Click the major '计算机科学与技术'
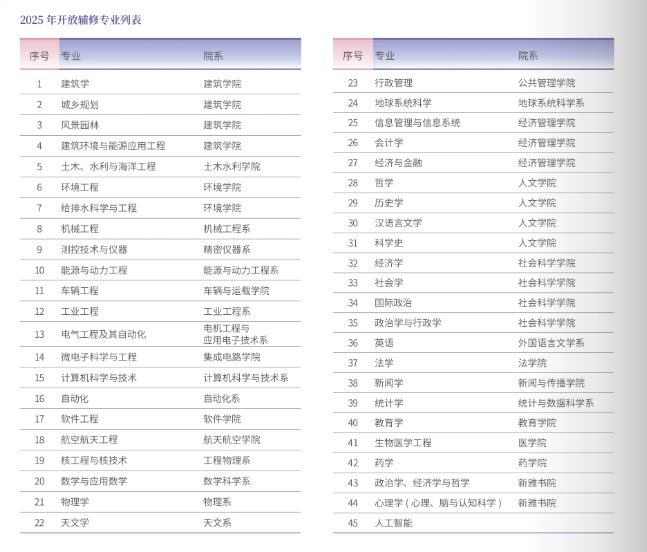647x552 pixels. [99, 378]
